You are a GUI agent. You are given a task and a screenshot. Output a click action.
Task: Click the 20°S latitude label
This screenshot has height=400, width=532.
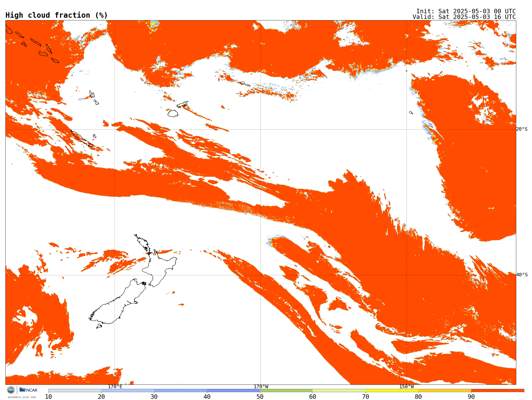522,129
